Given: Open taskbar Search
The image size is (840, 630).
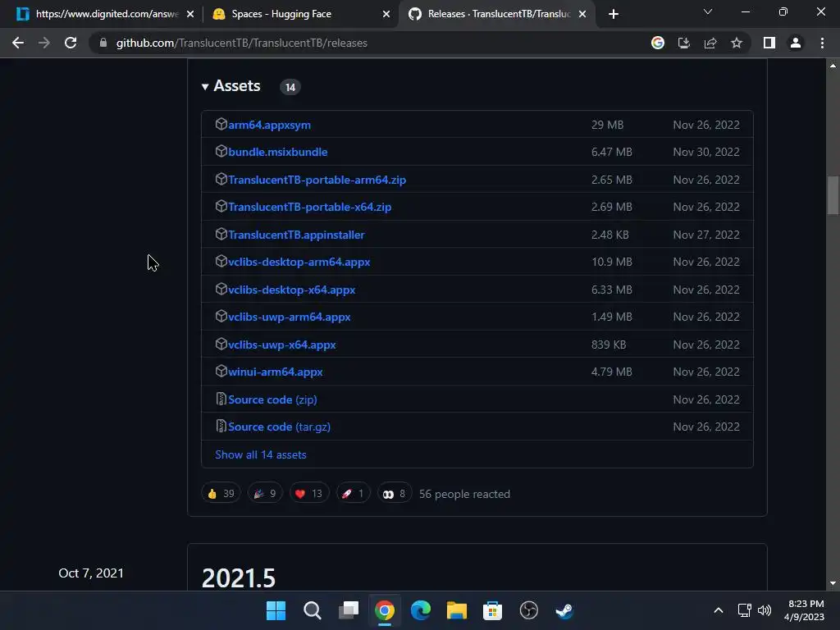Looking at the screenshot, I should (x=313, y=610).
